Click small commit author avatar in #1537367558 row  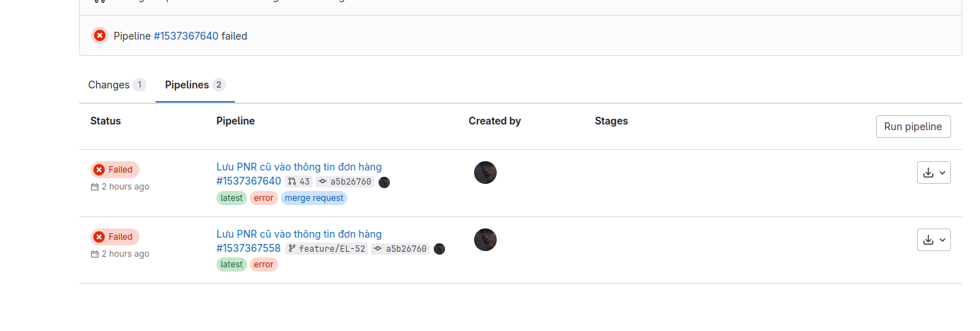[x=439, y=249]
